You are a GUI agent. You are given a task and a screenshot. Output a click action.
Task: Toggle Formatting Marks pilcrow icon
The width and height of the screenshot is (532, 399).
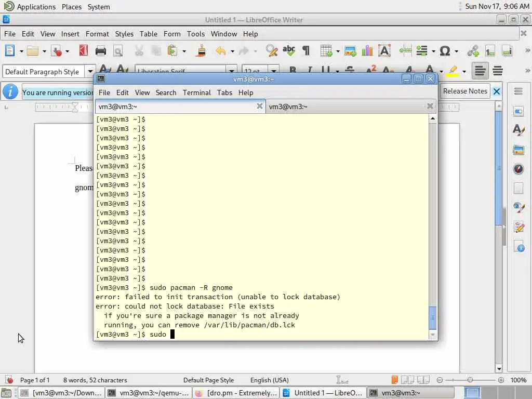point(306,51)
